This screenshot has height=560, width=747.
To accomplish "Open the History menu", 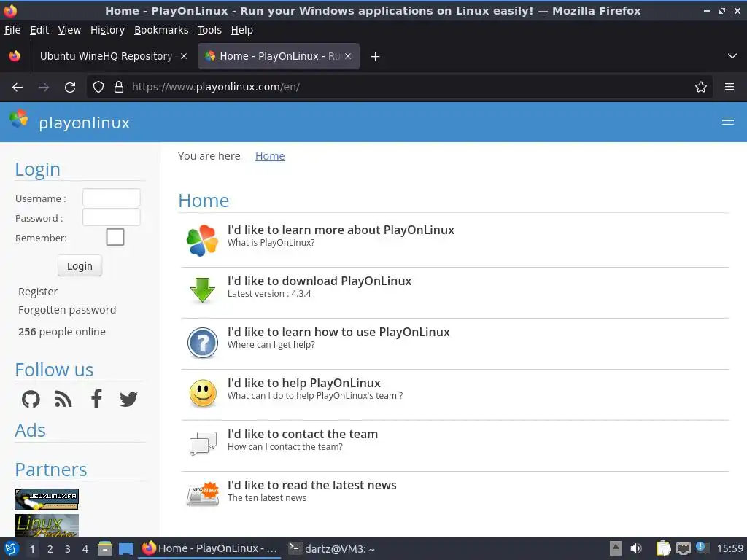I will [x=108, y=30].
